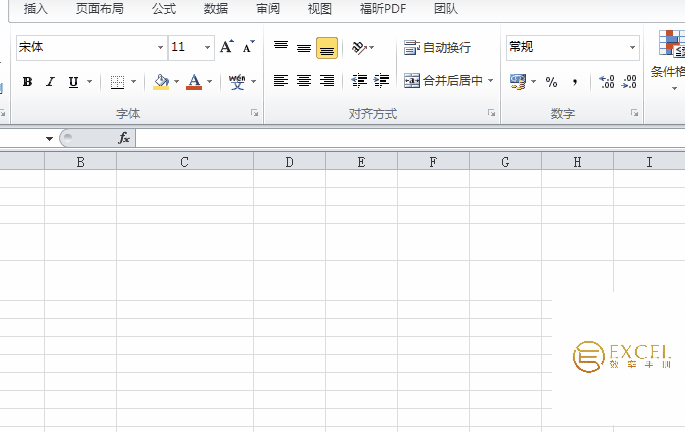Select column G header

(x=505, y=162)
